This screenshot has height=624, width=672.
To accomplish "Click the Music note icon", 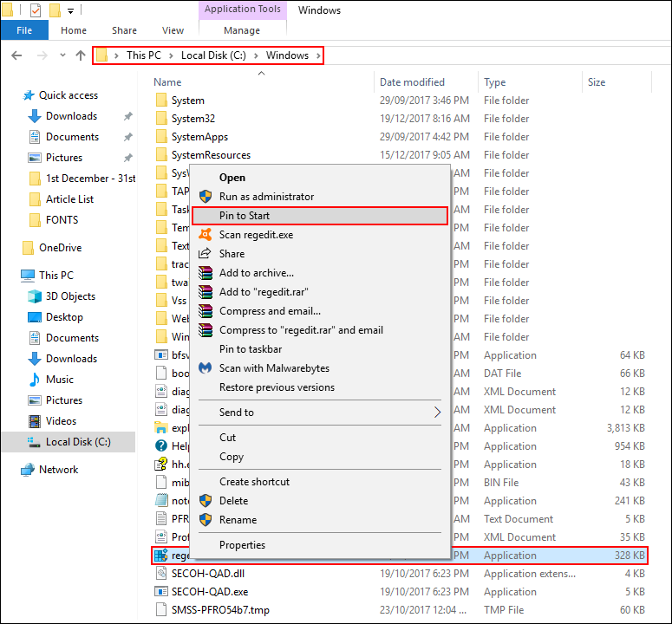I will (35, 380).
